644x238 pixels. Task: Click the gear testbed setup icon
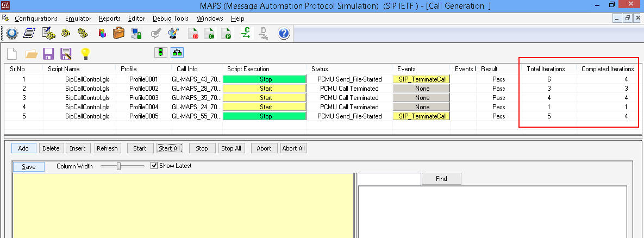(12, 33)
